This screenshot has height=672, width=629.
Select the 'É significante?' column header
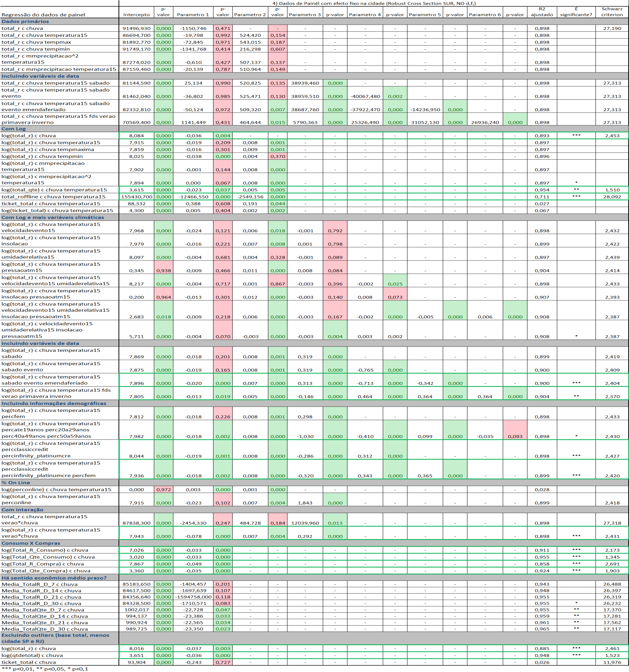(576, 12)
